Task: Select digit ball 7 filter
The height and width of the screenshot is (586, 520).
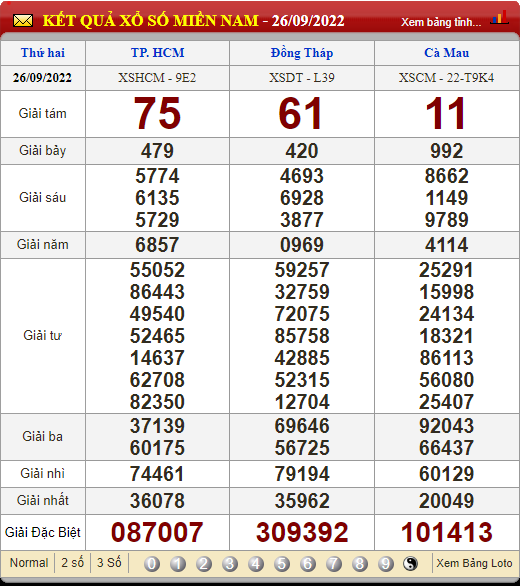Action: click(x=334, y=564)
